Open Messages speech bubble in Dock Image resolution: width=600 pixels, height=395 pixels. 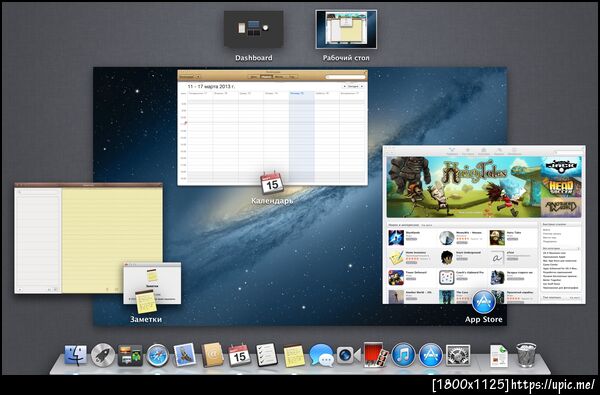[x=321, y=355]
